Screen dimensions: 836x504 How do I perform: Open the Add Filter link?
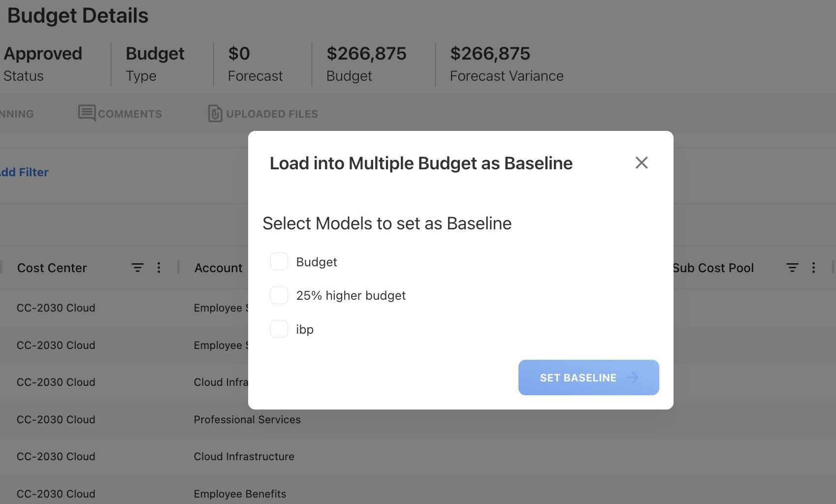pyautogui.click(x=24, y=172)
